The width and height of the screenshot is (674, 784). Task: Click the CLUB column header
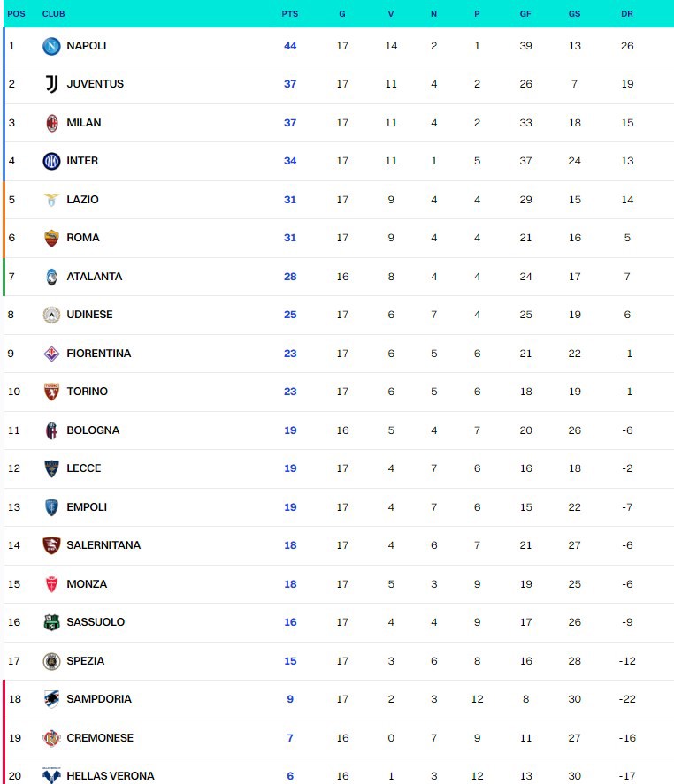pos(54,14)
